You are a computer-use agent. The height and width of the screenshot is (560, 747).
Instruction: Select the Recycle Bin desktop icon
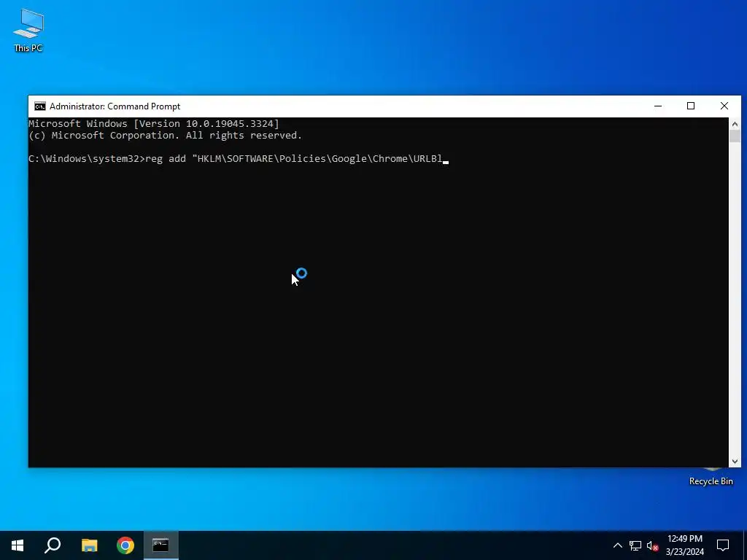click(x=711, y=477)
